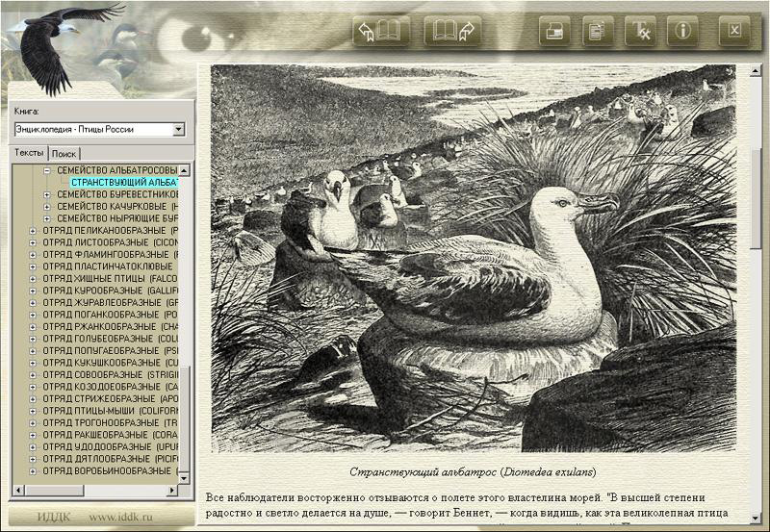Select the Тексты tab
770x532 pixels.
click(29, 153)
